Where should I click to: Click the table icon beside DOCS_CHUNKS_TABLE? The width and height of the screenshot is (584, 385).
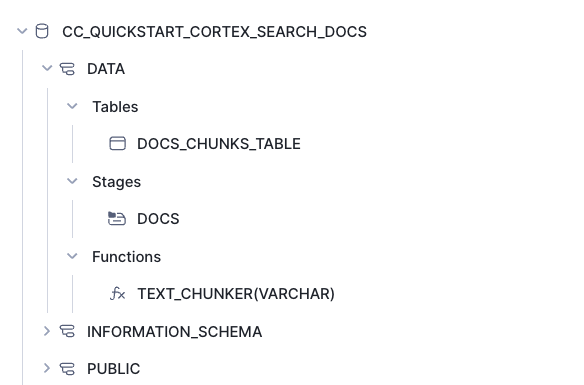click(x=117, y=143)
